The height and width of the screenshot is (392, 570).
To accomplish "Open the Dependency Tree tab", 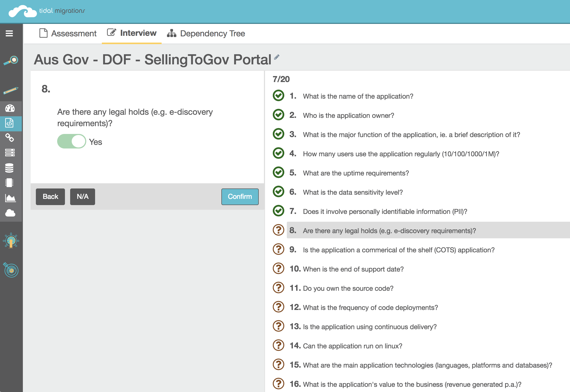I will (206, 33).
